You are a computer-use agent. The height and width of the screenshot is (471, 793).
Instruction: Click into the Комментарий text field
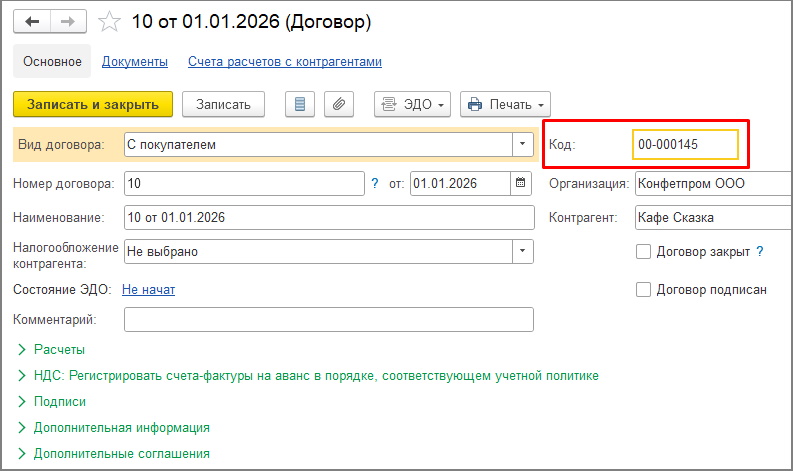(328, 319)
